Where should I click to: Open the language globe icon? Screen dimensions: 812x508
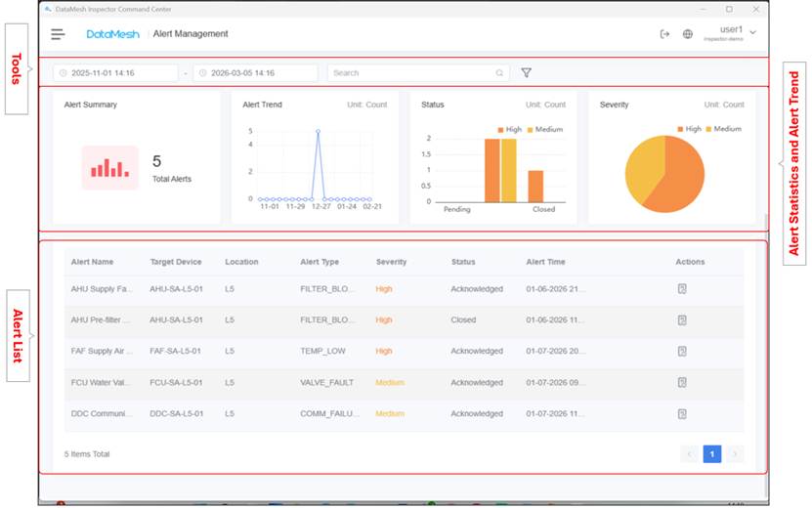coord(688,34)
